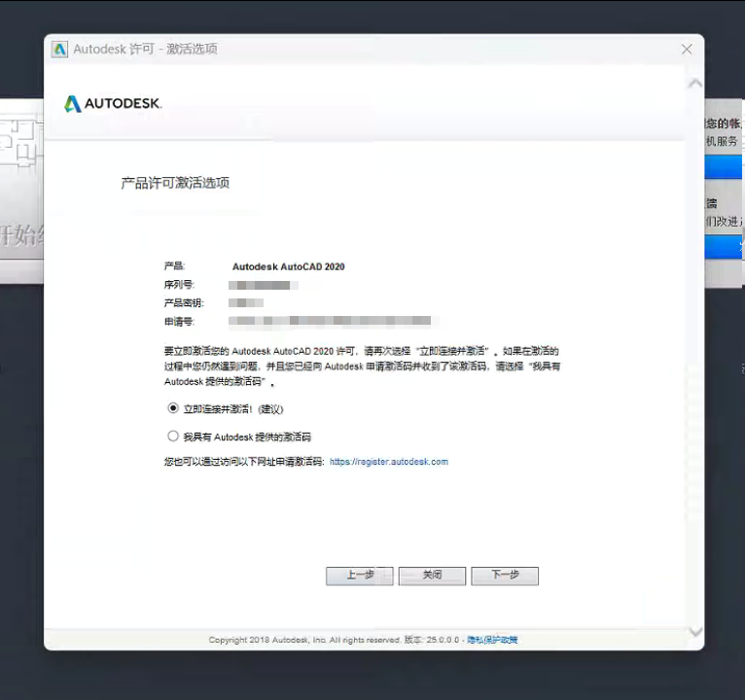Click the 下一步 button
Screen dimensions: 745x700
click(505, 576)
